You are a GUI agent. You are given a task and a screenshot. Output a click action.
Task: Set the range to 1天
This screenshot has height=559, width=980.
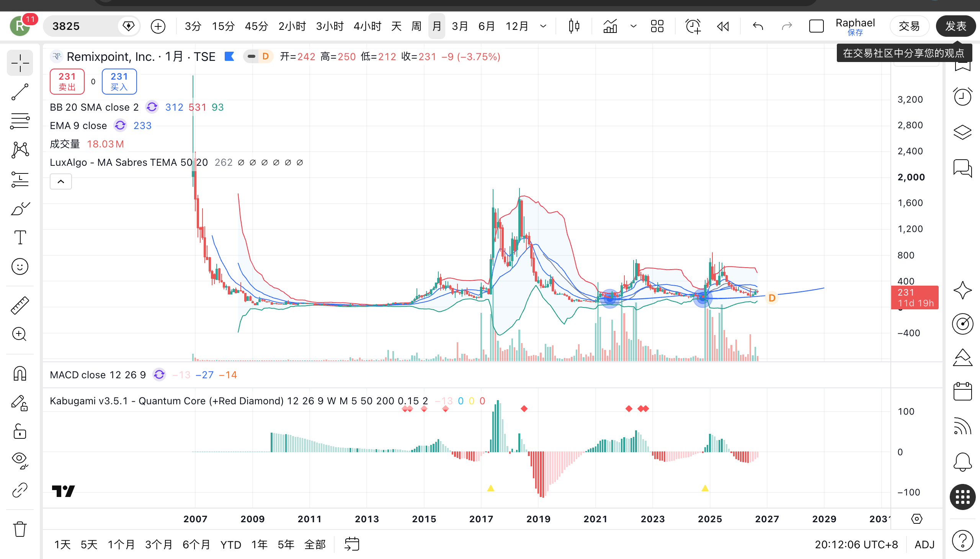tap(62, 544)
